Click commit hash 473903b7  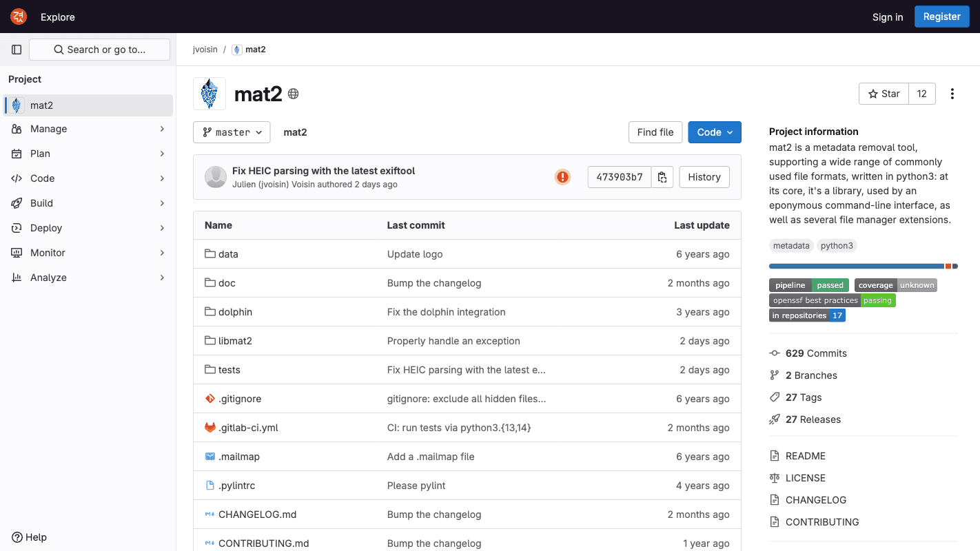click(x=620, y=177)
